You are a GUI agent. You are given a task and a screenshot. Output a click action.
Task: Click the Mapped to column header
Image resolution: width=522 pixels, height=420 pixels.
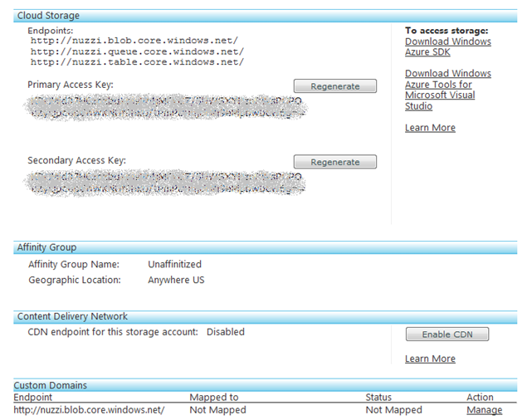214,397
